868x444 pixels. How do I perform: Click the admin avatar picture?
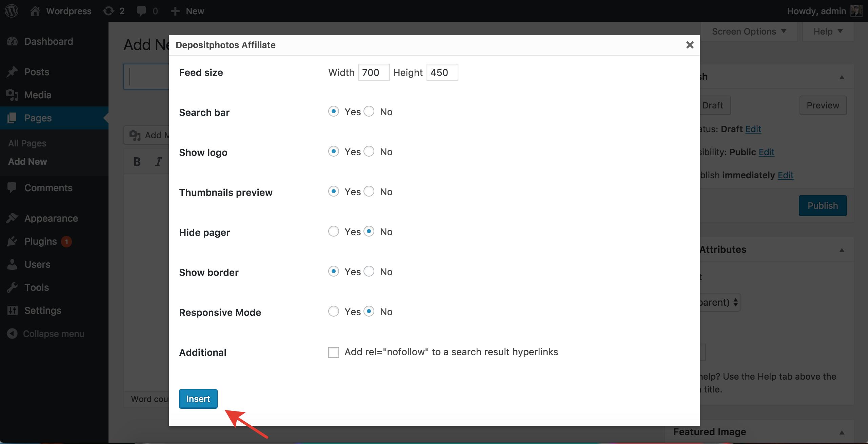856,11
